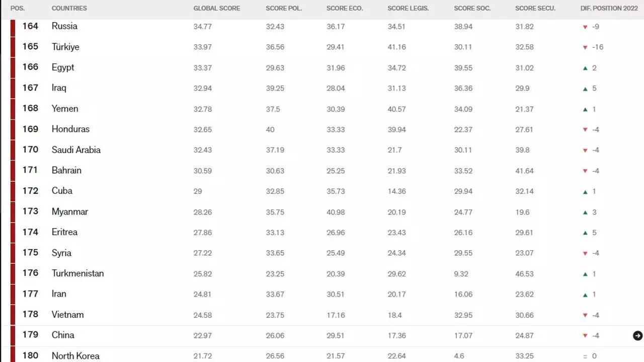Click the Countries column header
644x362 pixels.
tap(69, 9)
